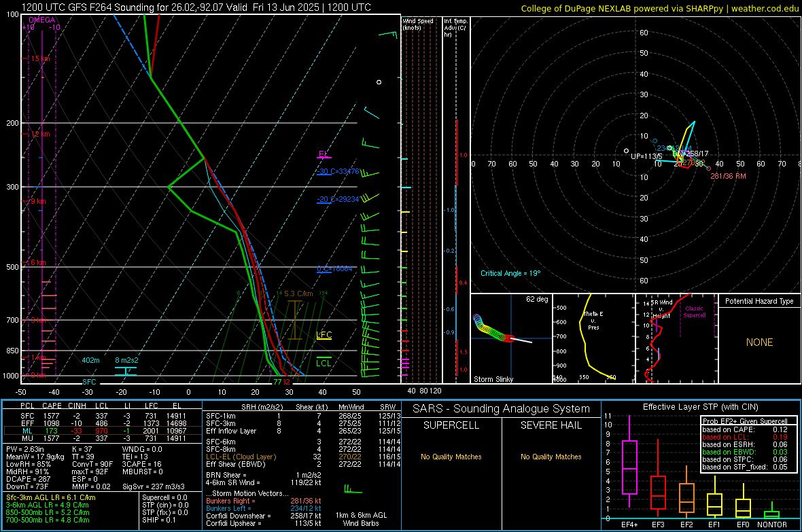Select the highlighted ML parcel row
This screenshot has width=802, height=532.
point(103,431)
